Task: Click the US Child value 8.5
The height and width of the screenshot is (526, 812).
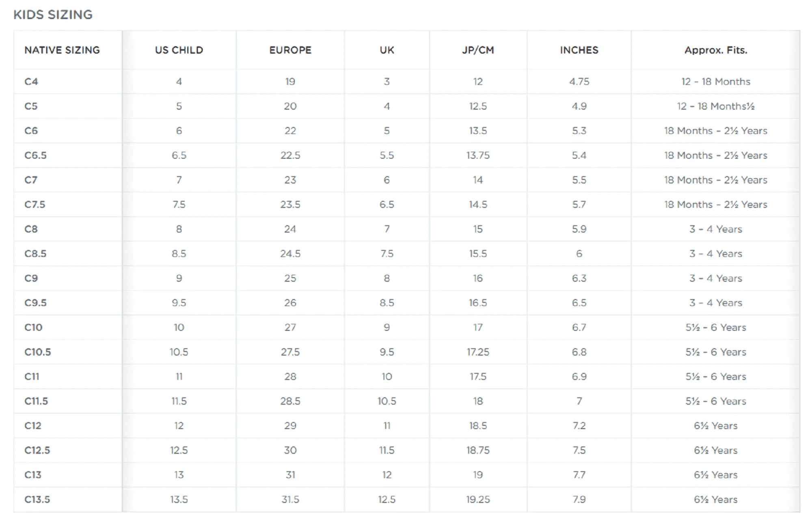Action: pyautogui.click(x=179, y=254)
